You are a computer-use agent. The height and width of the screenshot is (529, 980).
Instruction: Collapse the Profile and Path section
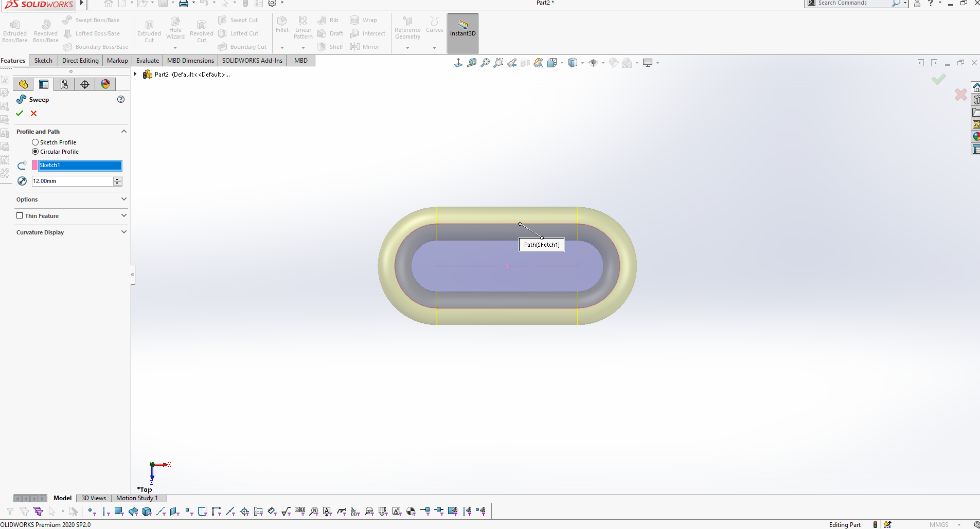tap(124, 132)
